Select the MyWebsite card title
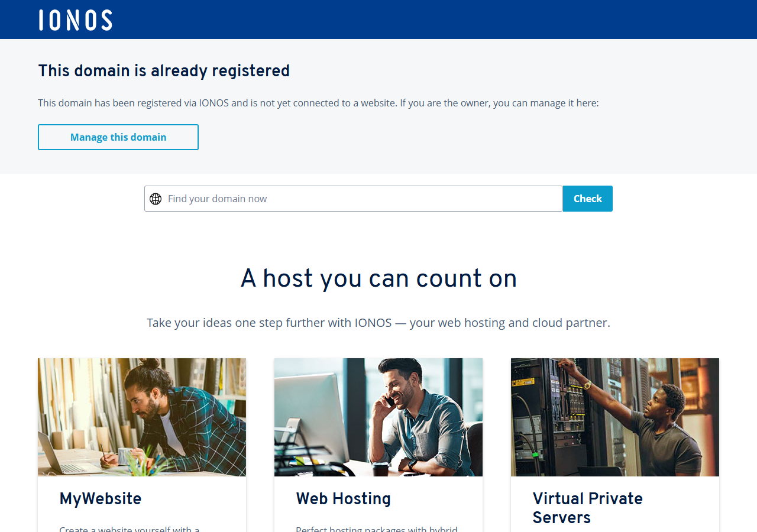Screen dimensions: 757x532 click(x=101, y=499)
